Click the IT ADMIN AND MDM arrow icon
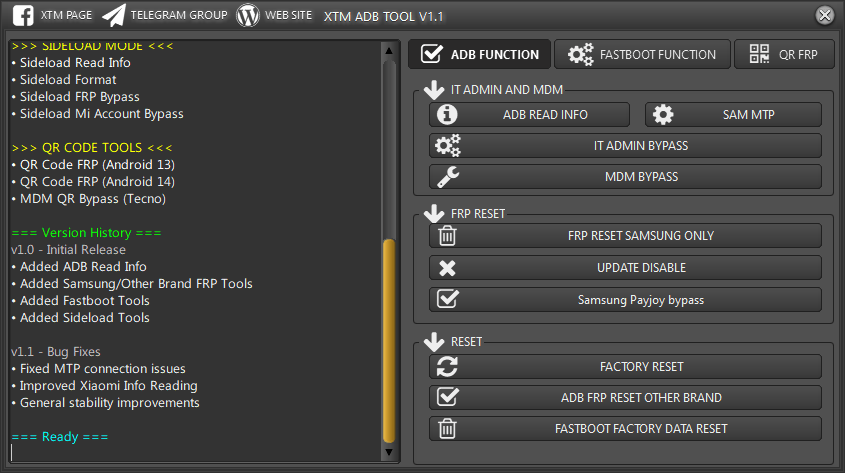Image resolution: width=845 pixels, height=473 pixels. pos(434,90)
